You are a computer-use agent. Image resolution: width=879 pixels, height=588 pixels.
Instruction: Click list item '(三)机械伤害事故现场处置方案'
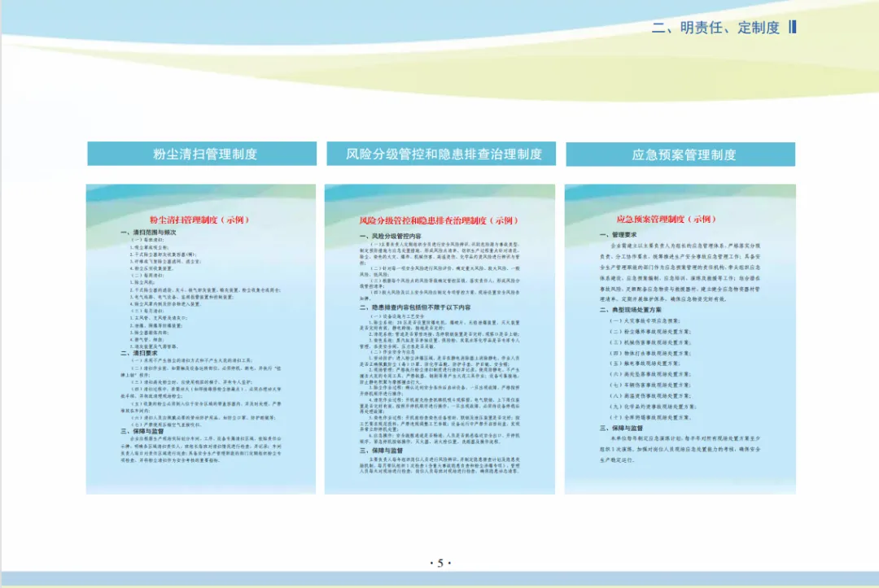tap(651, 342)
